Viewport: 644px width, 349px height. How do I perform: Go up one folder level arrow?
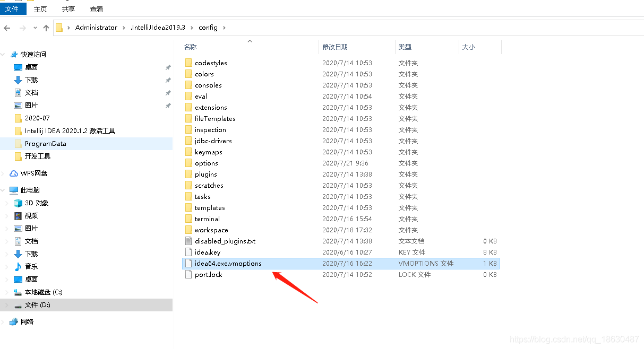(x=46, y=28)
